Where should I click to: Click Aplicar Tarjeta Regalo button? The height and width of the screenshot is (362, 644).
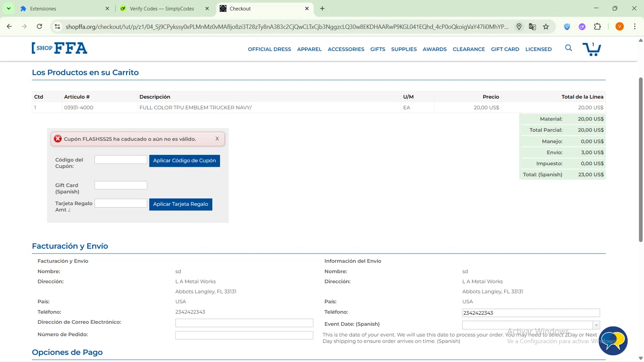pos(181,204)
